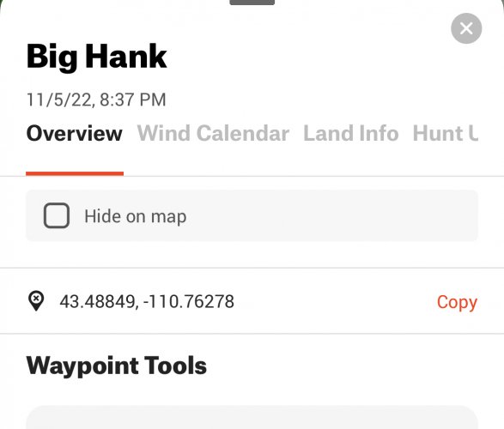
Task: Switch to the Wind Calendar tab
Action: [x=213, y=133]
